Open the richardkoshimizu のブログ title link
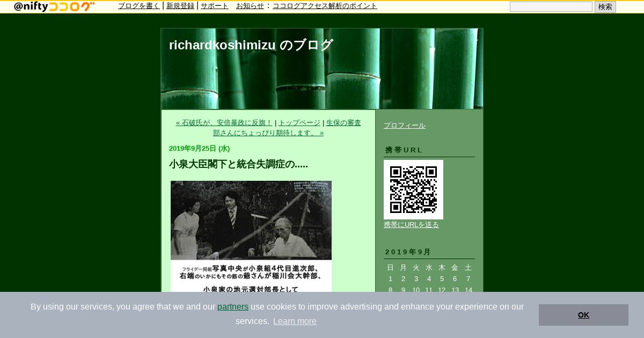This screenshot has width=644, height=338. 251,45
